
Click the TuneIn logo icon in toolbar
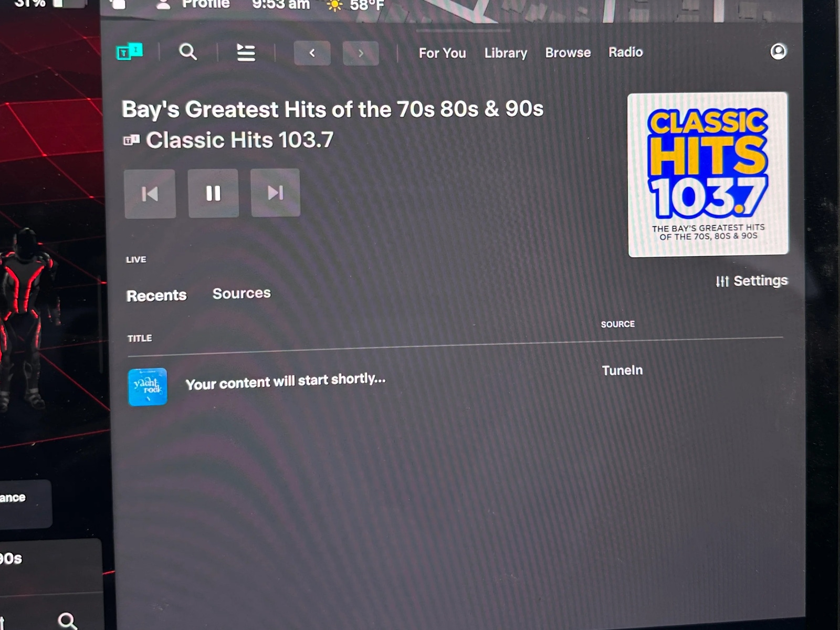tap(129, 52)
